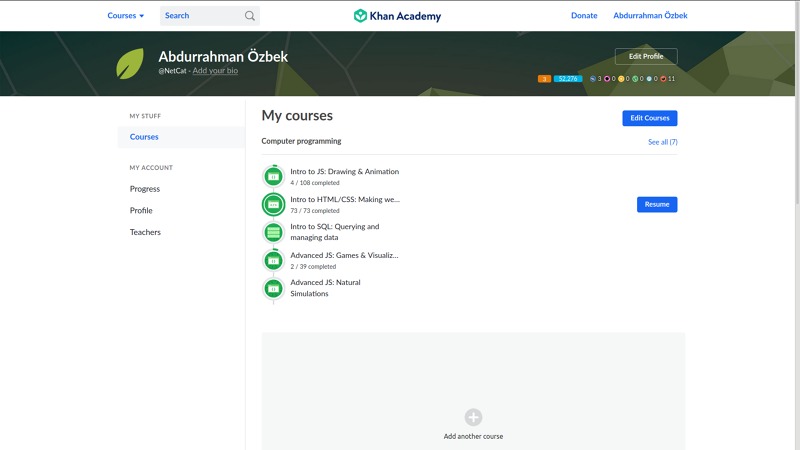
Task: Click the 73 / 73 completed text
Action: [x=315, y=211]
